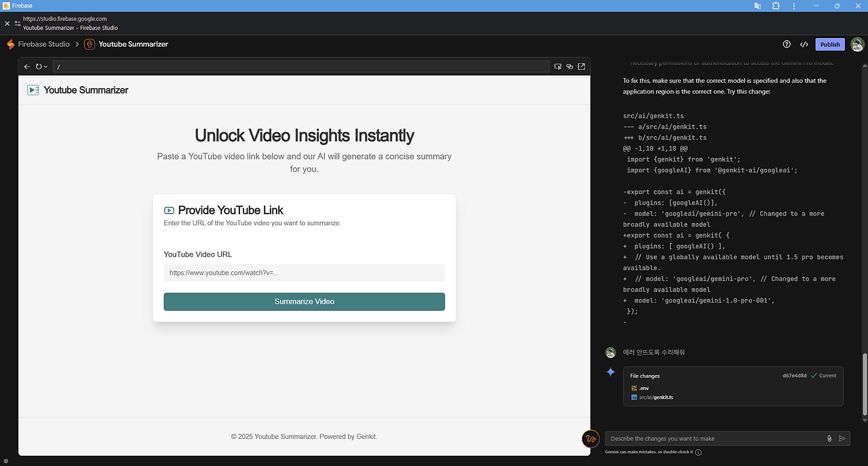Viewport: 868px width, 466px height.
Task: Click the Summarize Video button
Action: click(x=304, y=301)
